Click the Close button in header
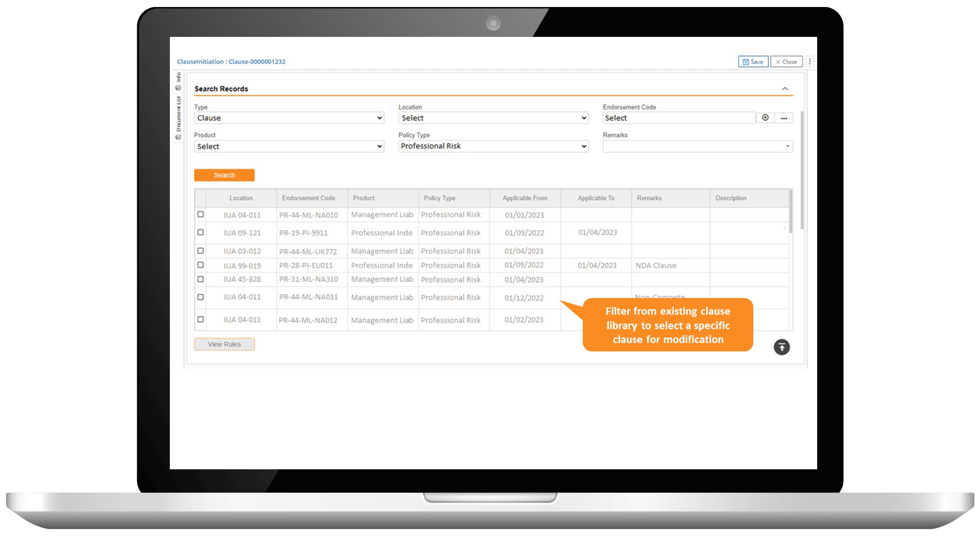 click(x=786, y=62)
